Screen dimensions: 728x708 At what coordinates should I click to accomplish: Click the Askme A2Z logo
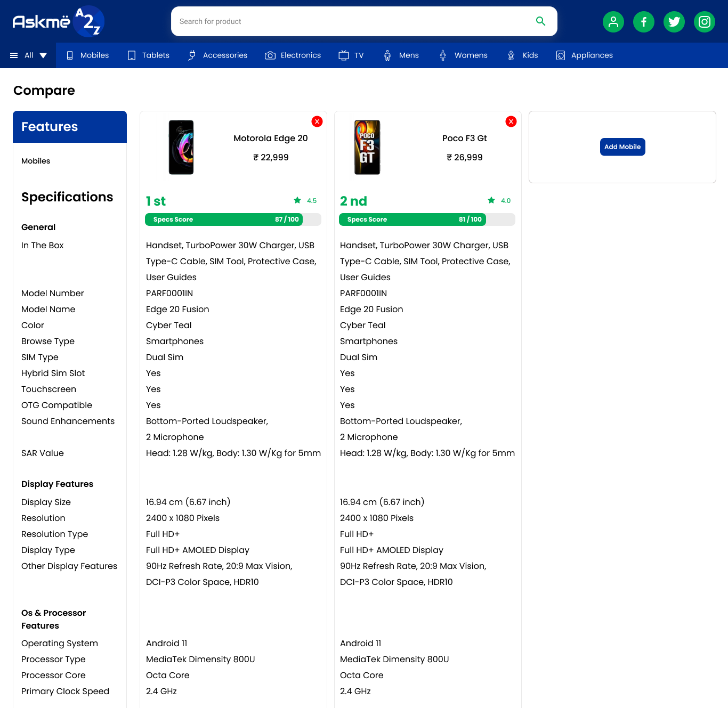58,21
